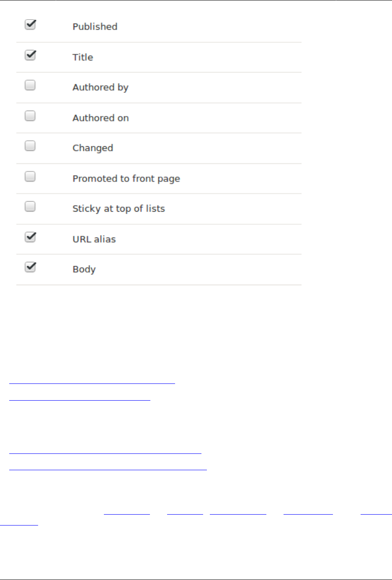Viewport: 392px width, 580px height.
Task: Click the Authored by label
Action: (x=100, y=88)
